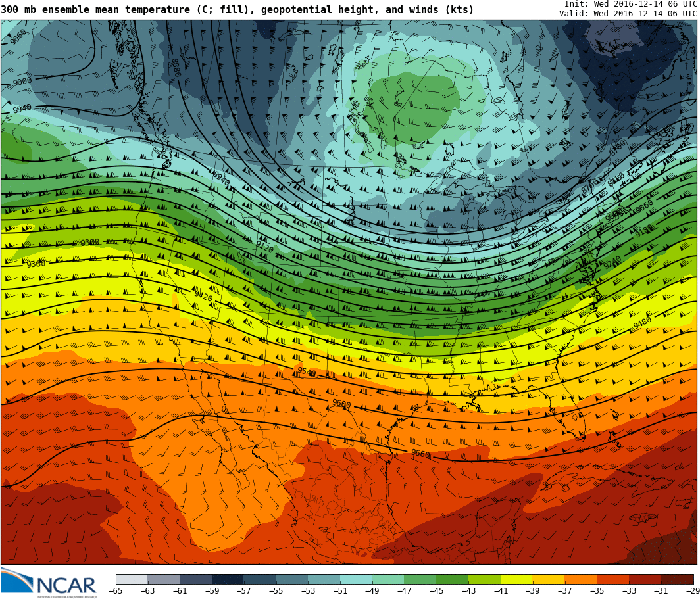The width and height of the screenshot is (700, 599).
Task: Click the -29 tick label on colorbar
Action: pos(693,591)
